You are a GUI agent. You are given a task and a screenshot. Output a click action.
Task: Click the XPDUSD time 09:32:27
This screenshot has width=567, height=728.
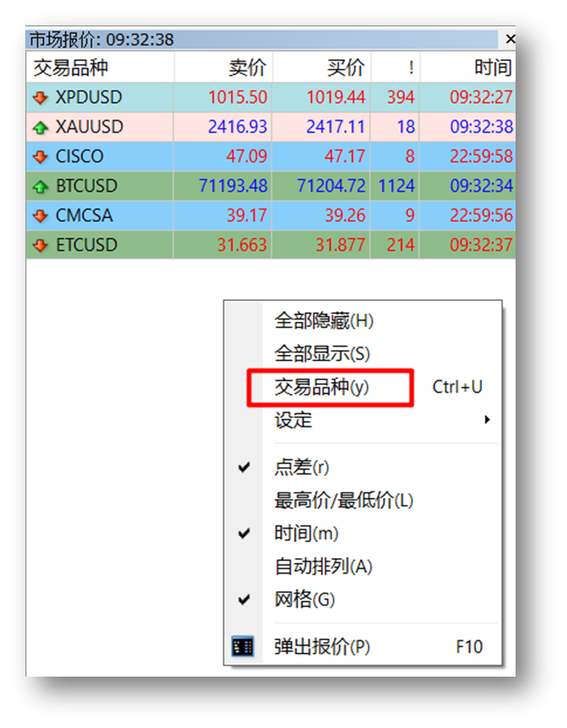pos(482,97)
